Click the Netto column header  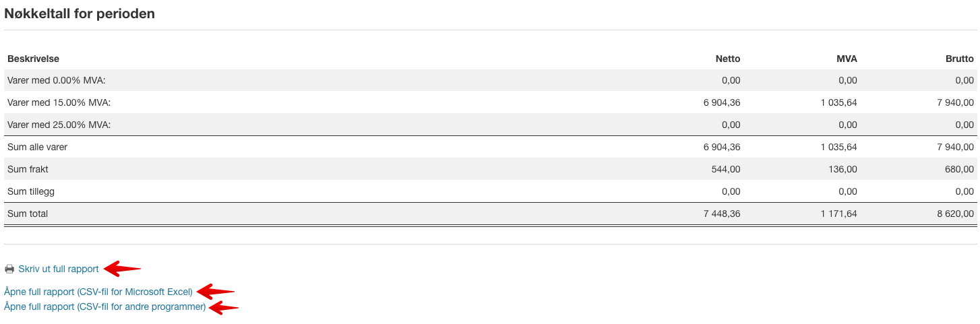tap(728, 59)
